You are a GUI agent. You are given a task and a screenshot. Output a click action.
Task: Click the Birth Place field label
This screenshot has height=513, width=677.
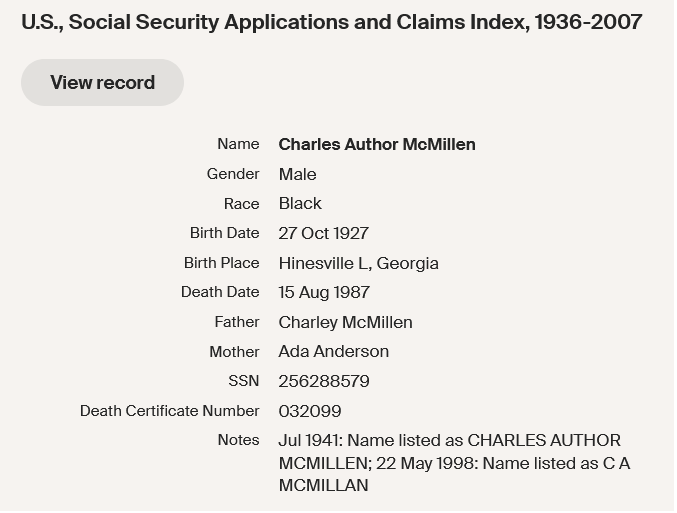221,263
